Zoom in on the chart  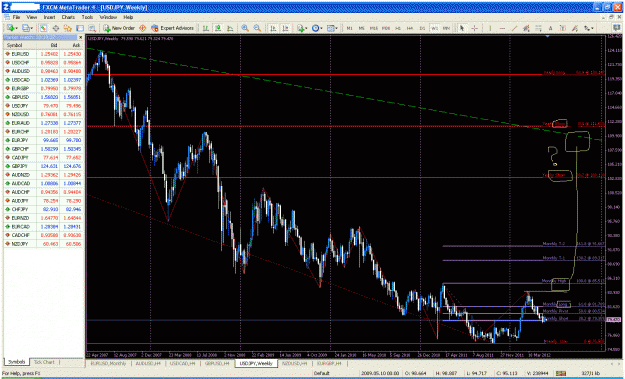pos(245,28)
